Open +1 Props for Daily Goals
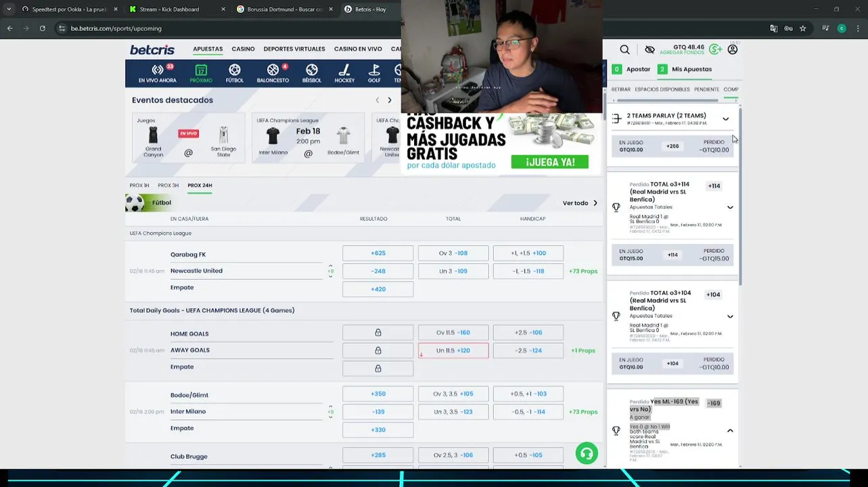Viewport: 868px width, 487px height. click(x=583, y=350)
